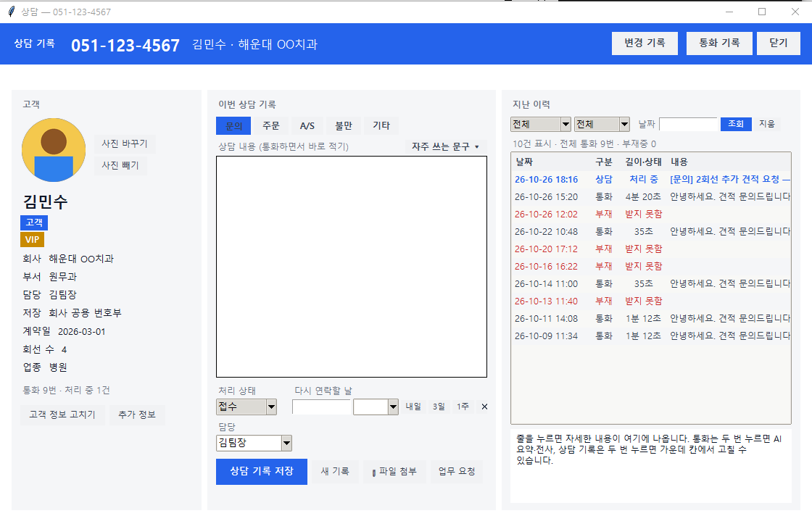Screen dimensions: 812x516
Task: Click the 업무 요청 button
Action: [x=457, y=472]
